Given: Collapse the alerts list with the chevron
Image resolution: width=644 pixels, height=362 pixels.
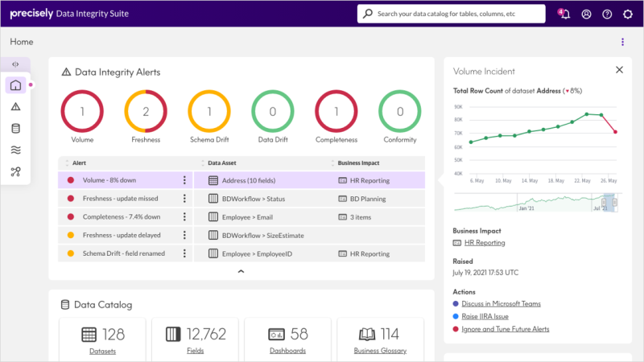Looking at the screenshot, I should 241,271.
